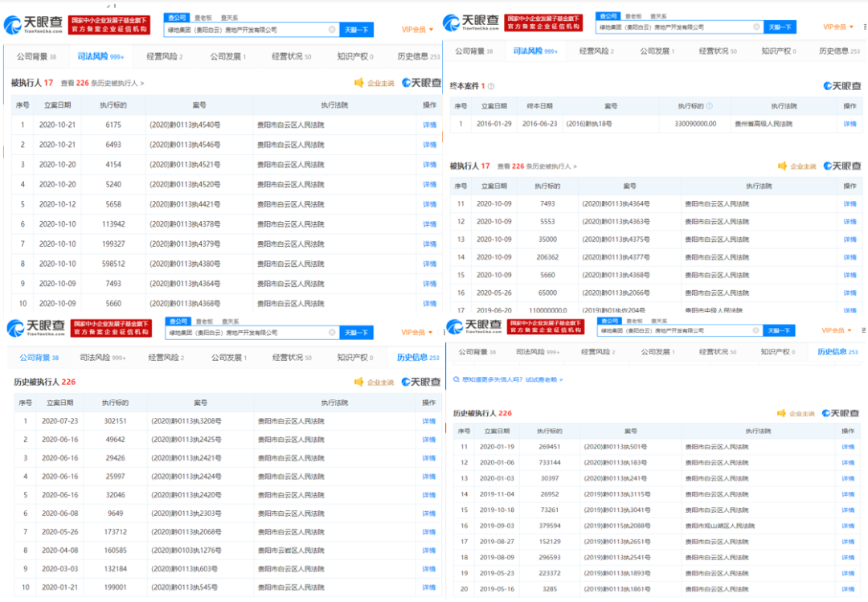Open 经营风险 tab in 终本案件 screenshot
This screenshot has width=868, height=602.
pos(596,51)
